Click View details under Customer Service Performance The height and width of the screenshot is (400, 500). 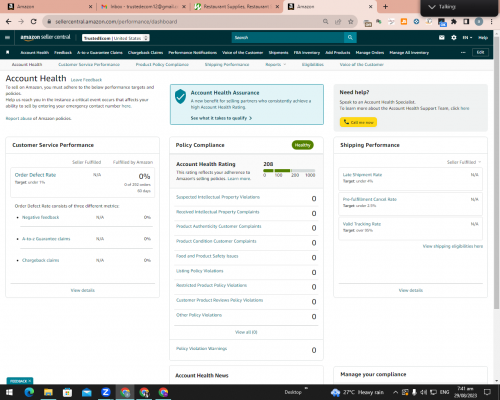tap(83, 290)
